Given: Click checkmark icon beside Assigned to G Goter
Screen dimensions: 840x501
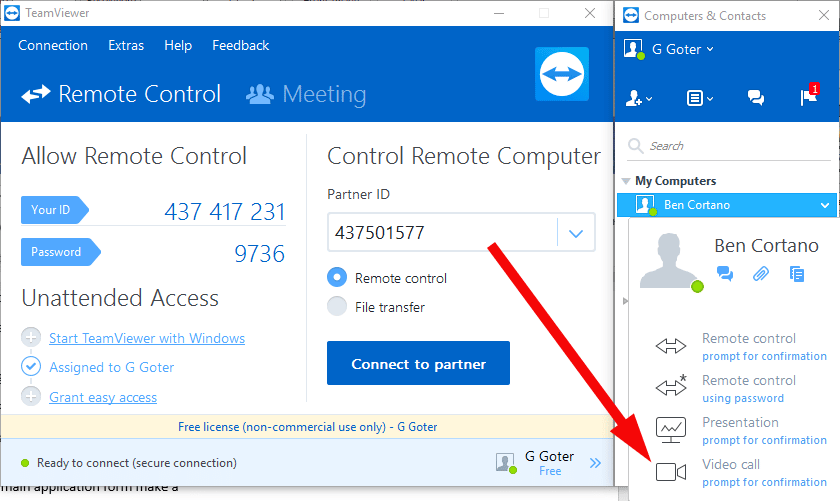Looking at the screenshot, I should click(31, 367).
